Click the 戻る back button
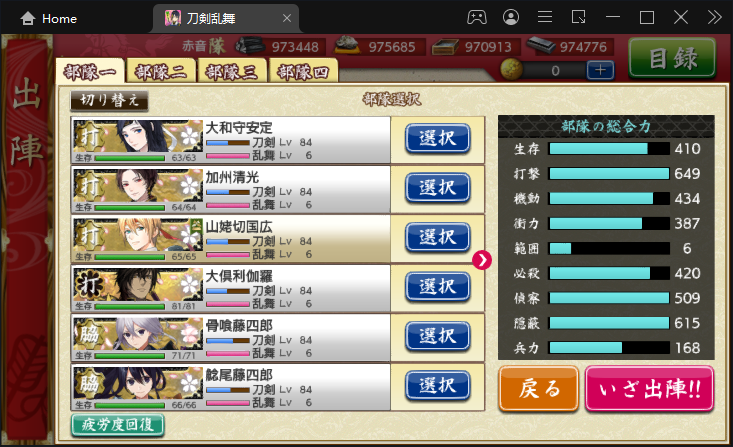The width and height of the screenshot is (733, 447). pos(539,389)
